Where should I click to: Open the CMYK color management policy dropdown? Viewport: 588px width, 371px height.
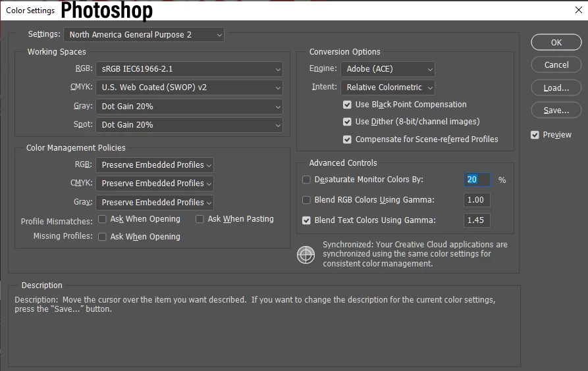point(155,184)
